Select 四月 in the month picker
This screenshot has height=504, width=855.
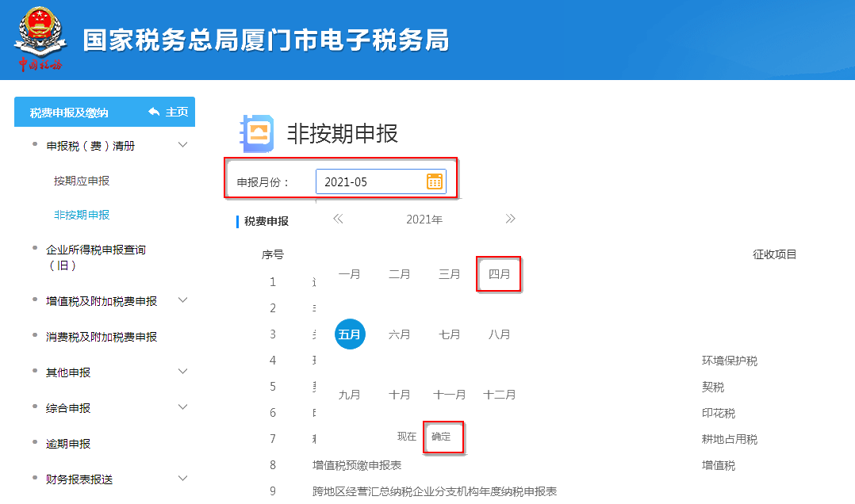click(x=499, y=274)
